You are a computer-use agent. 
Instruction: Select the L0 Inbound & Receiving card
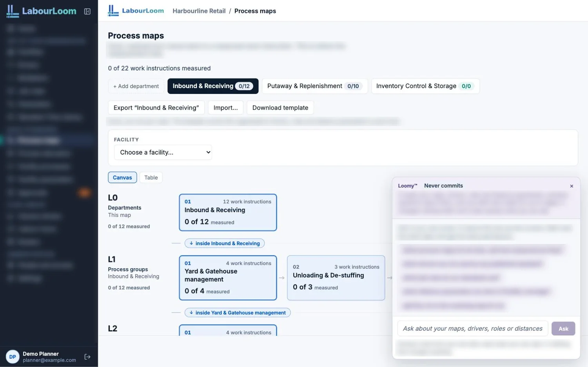228,212
